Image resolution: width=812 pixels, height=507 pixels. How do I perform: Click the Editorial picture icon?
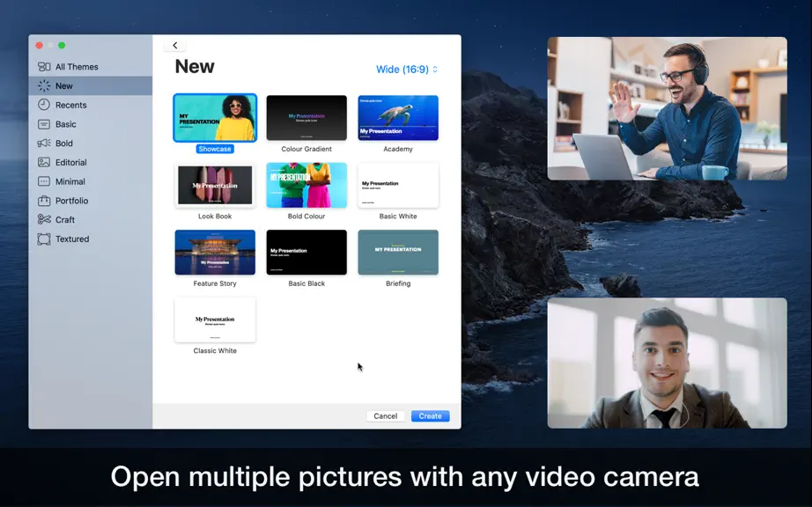coord(44,163)
